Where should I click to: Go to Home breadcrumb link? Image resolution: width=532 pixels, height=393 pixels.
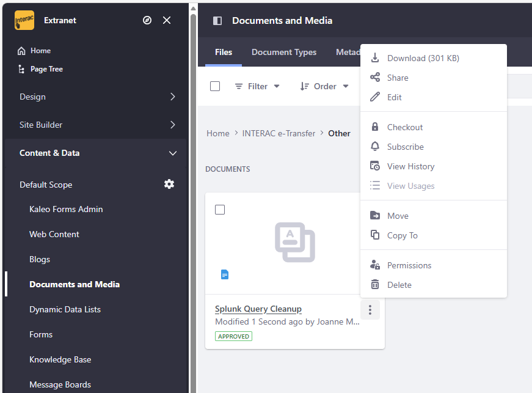tap(218, 133)
